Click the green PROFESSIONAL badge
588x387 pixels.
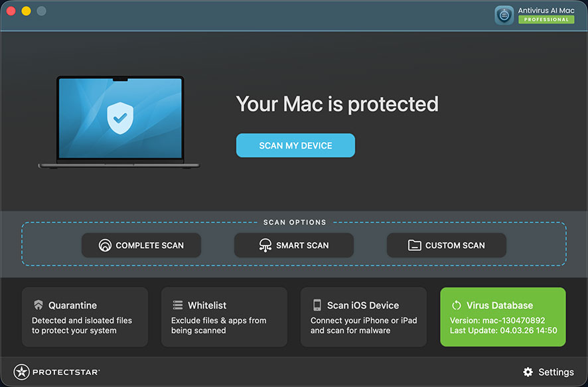pos(546,20)
